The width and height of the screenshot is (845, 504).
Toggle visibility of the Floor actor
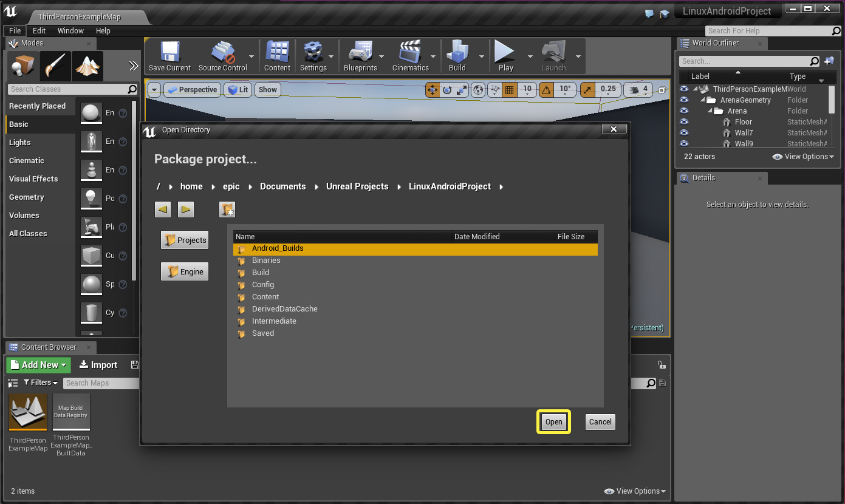(x=684, y=122)
